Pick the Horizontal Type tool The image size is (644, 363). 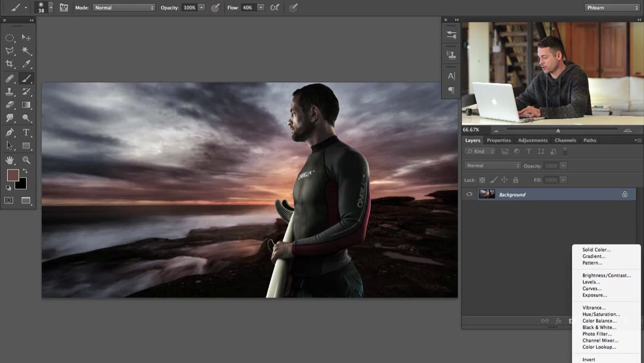[26, 132]
